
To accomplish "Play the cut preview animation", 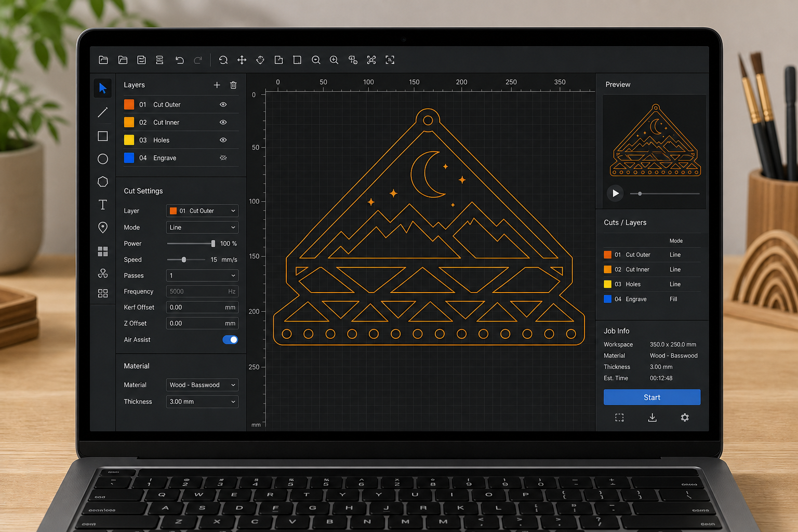I will (x=615, y=193).
